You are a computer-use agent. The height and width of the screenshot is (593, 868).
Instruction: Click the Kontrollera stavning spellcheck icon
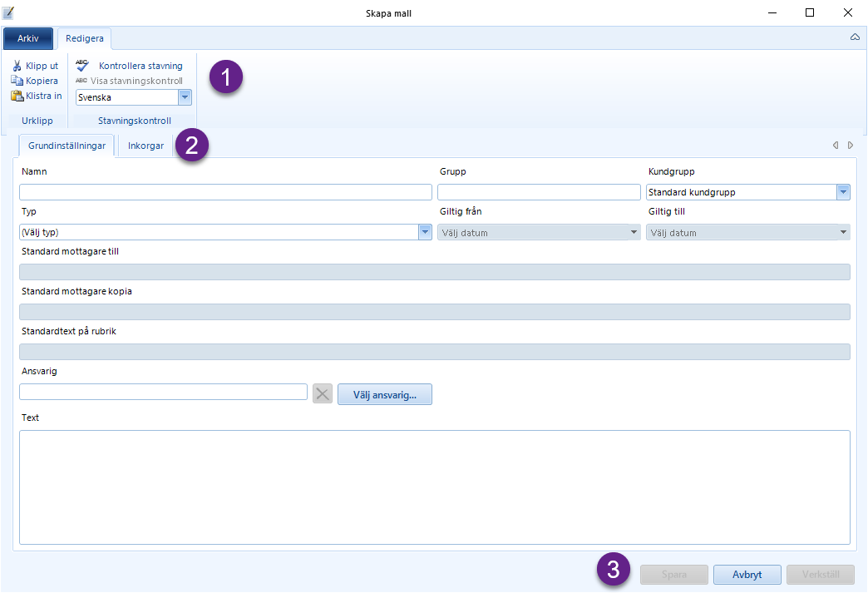pyautogui.click(x=82, y=66)
